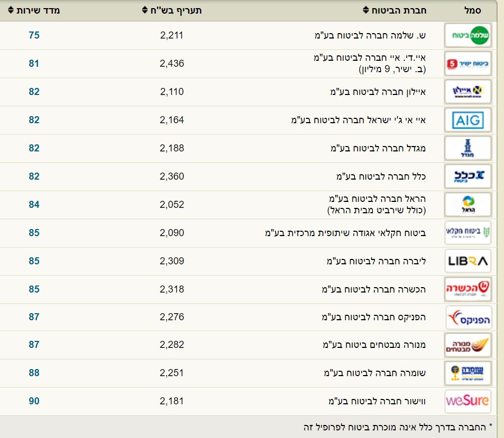Image resolution: width=504 pixels, height=438 pixels.
Task: Select tariff value 2,052
Action: pos(171,205)
